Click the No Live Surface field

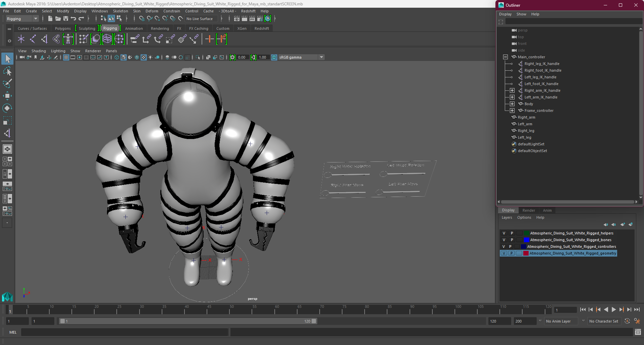coord(202,19)
